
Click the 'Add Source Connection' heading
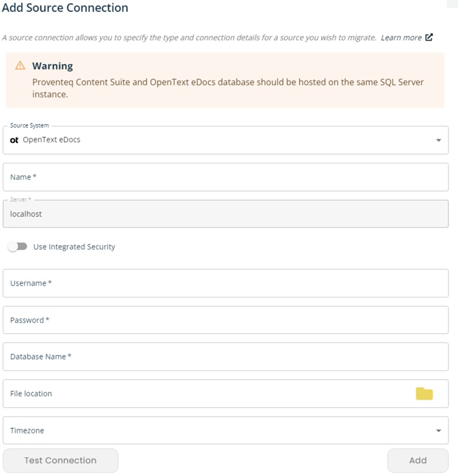[65, 8]
